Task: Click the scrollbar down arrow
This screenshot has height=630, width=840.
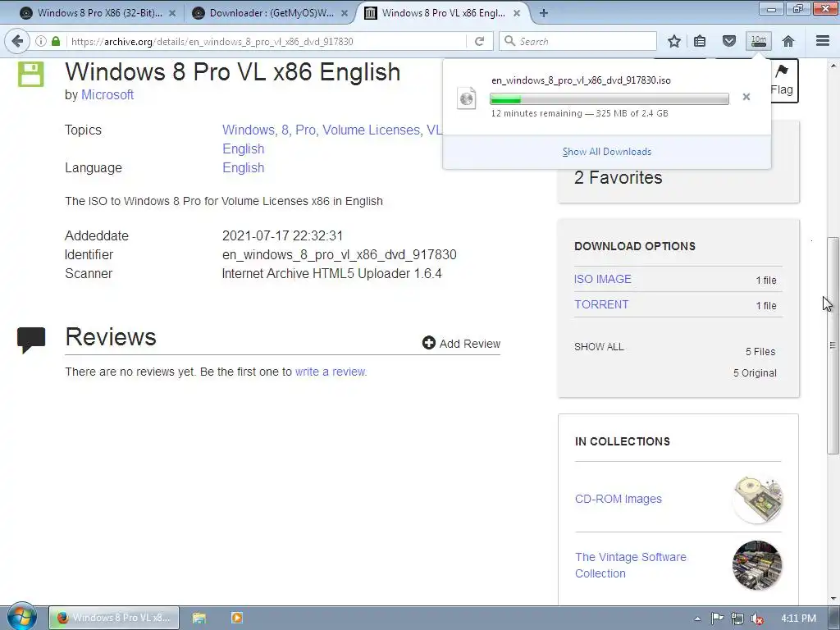Action: pos(833,598)
